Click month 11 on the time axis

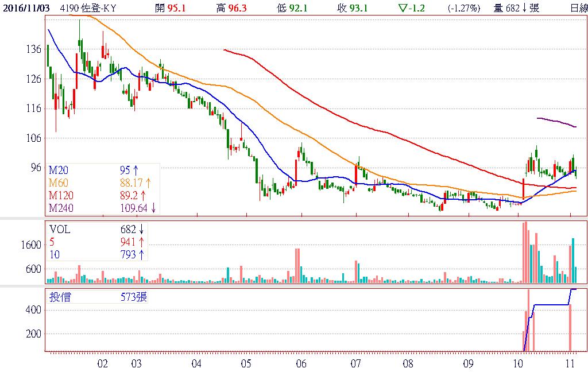[x=569, y=363]
